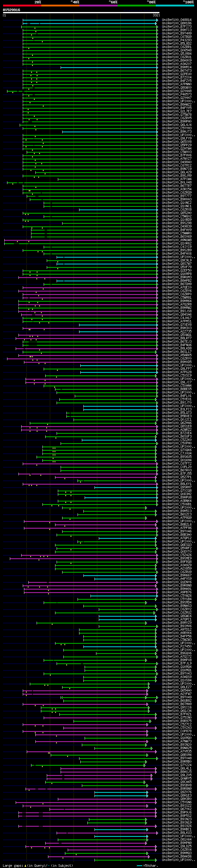This screenshot has height=868, width=197.
Task: Select the UniRef100_C5XAN4 label
Action: tap(176, 386)
